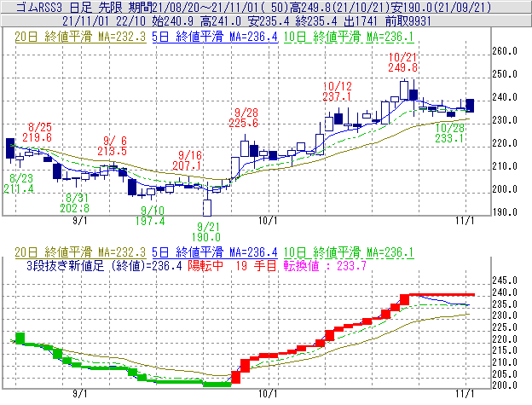Click the 9/1 date label under upper chart
The width and height of the screenshot is (532, 405).
(x=80, y=221)
